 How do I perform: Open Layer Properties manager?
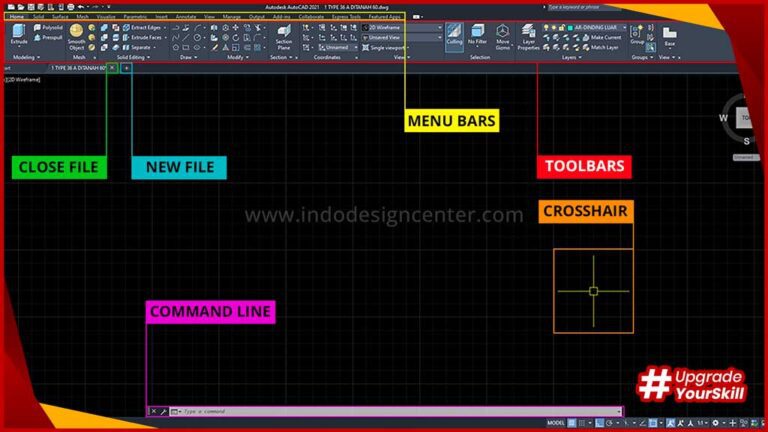point(528,37)
